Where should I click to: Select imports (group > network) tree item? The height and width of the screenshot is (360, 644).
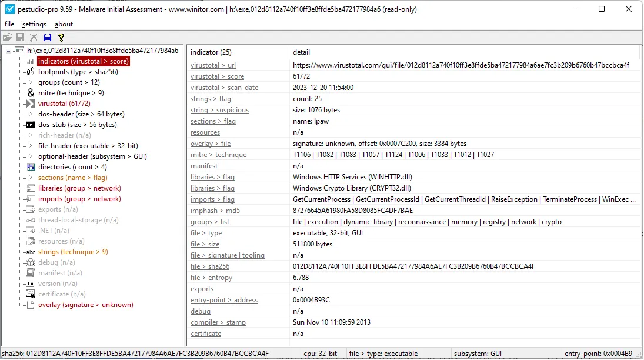point(79,199)
